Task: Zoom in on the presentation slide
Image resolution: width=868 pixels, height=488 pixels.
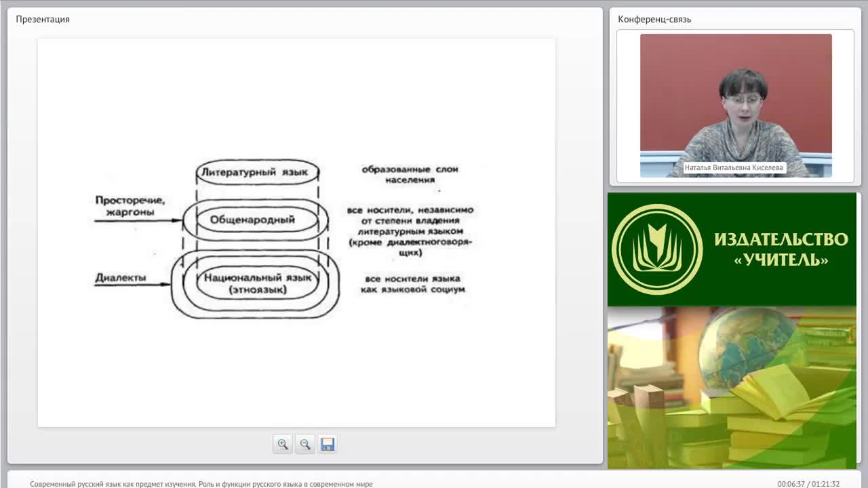Action: [283, 445]
